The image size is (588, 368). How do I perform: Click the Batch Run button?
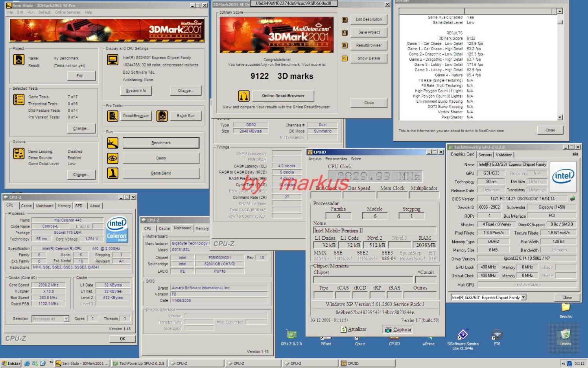click(x=186, y=116)
